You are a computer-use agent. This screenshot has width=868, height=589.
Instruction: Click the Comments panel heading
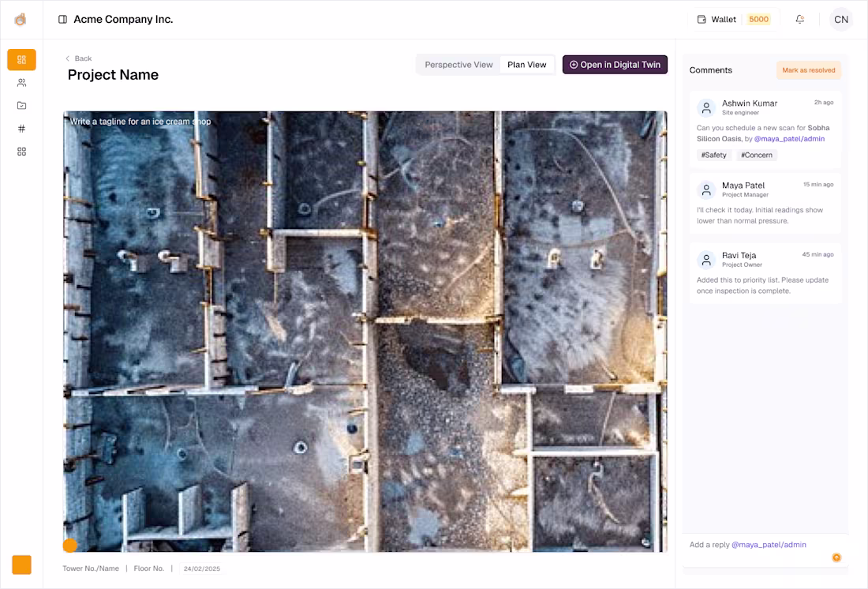(710, 70)
